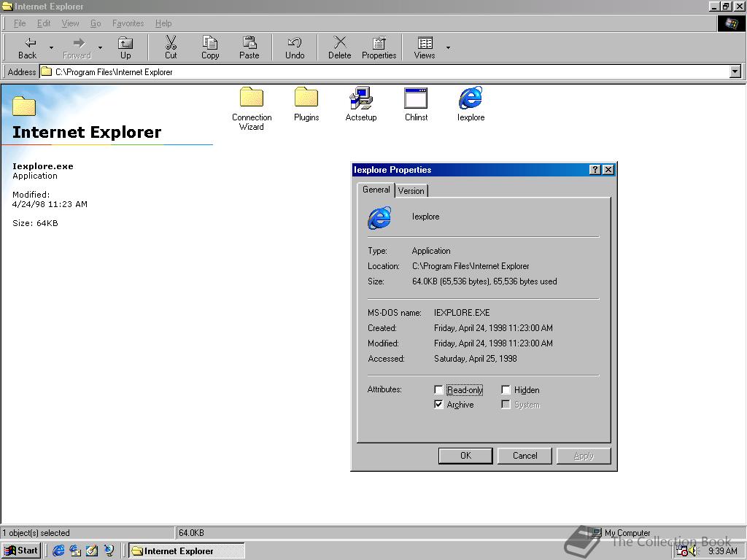Click the IEXPLORE.EXE MS-DOS name text
Viewport: 747px width, 560px height.
[x=462, y=313]
